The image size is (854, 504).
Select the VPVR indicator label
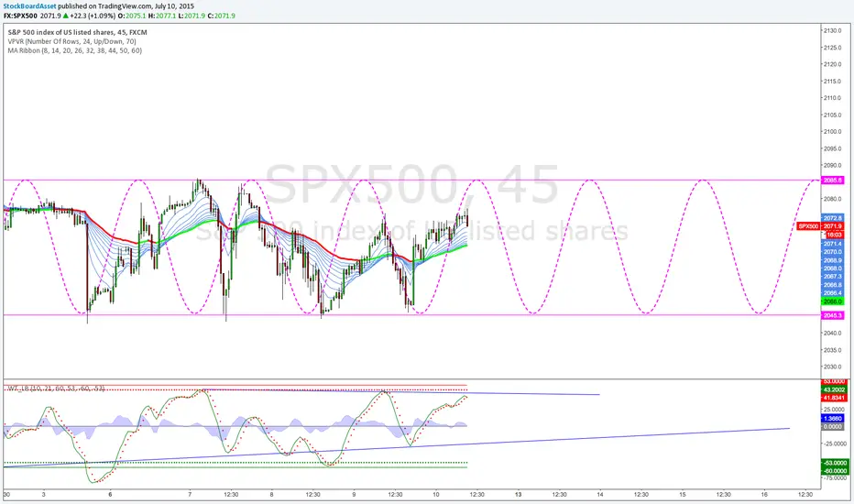[71, 41]
